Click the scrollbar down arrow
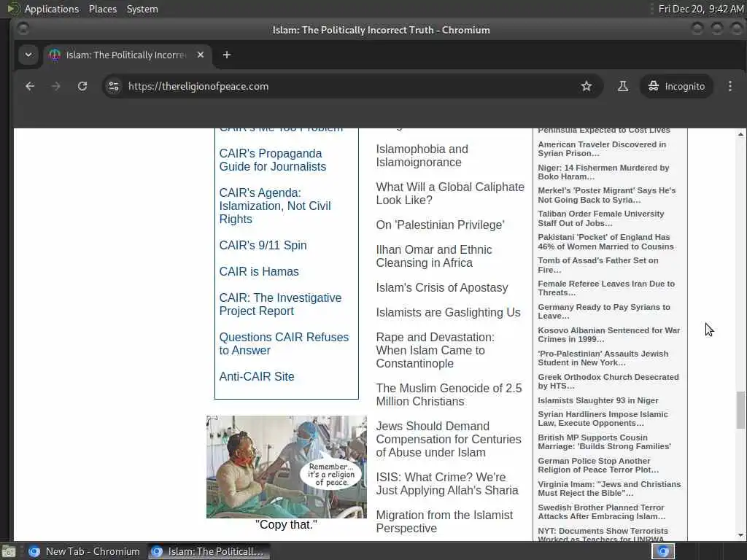Image resolution: width=747 pixels, height=560 pixels. click(740, 535)
